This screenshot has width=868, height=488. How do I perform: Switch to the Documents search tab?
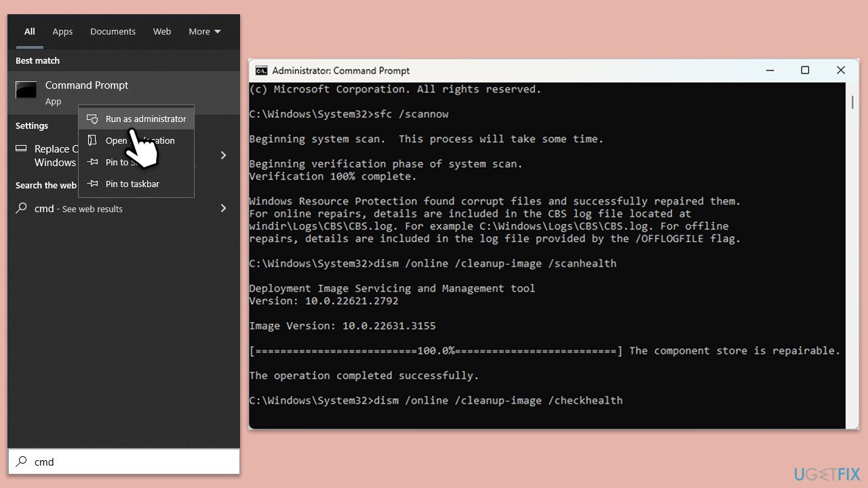(113, 31)
